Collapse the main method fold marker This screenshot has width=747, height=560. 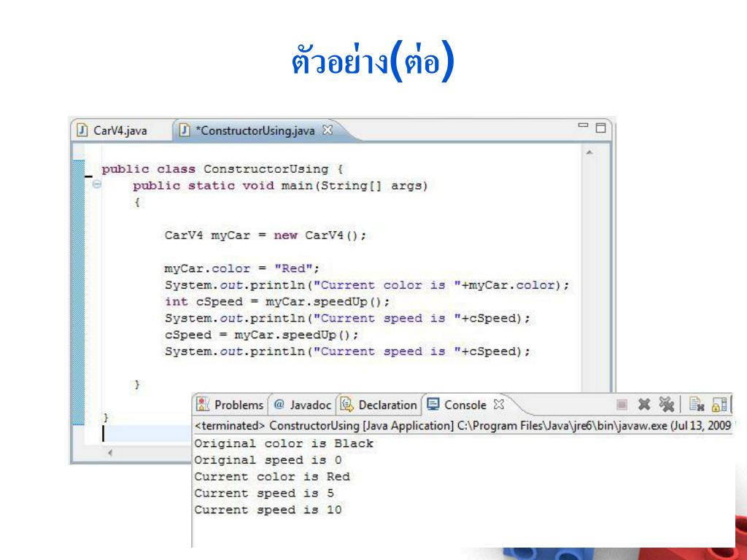[97, 184]
